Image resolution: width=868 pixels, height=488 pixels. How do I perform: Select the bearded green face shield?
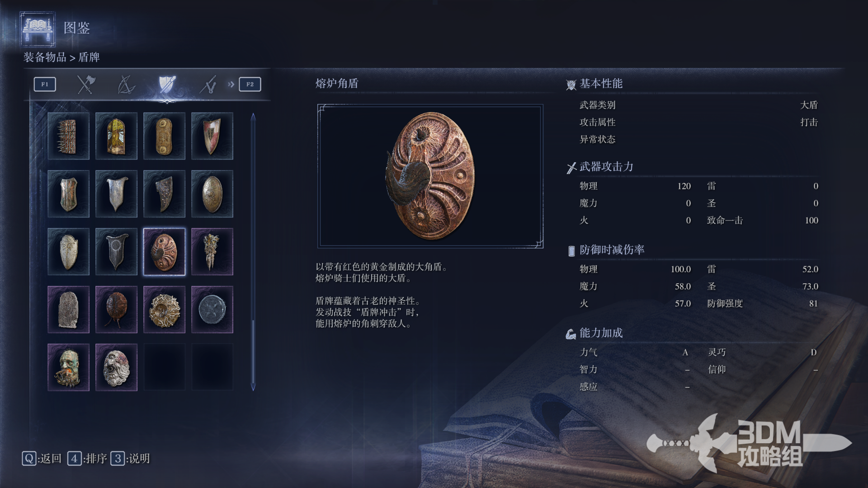point(69,367)
